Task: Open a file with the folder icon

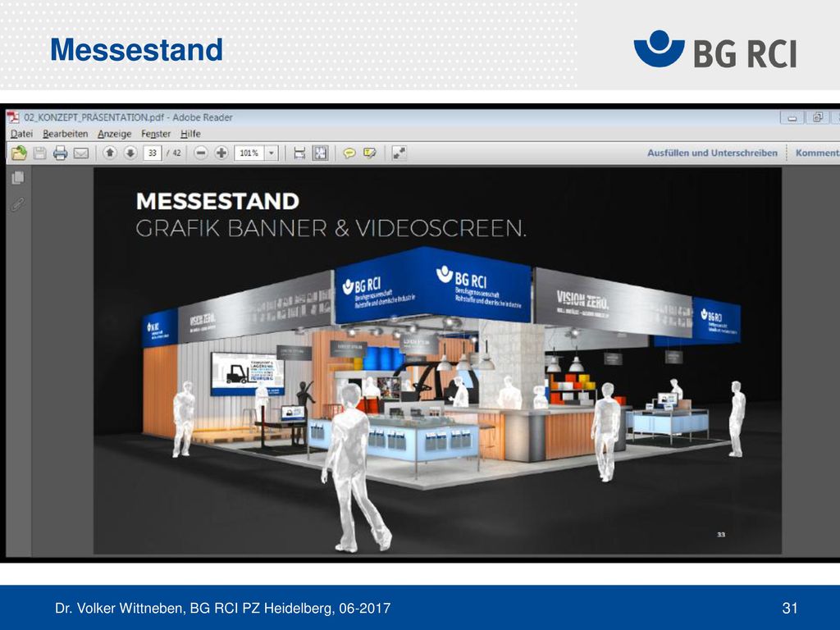Action: (19, 153)
